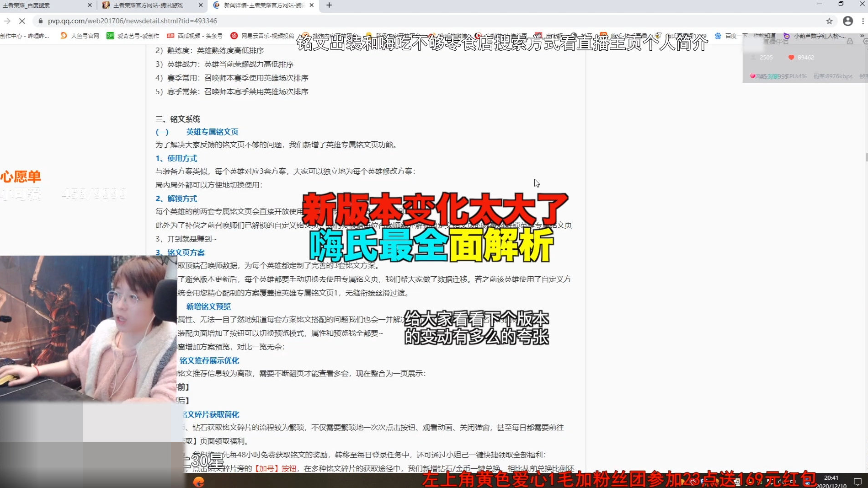Open the Chrome profile avatar
This screenshot has width=868, height=488.
point(848,21)
